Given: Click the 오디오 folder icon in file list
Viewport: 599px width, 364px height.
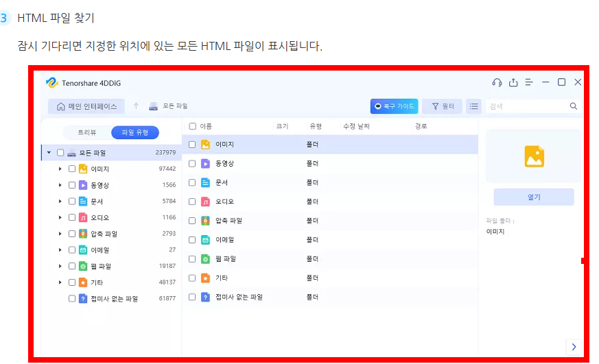Looking at the screenshot, I should pyautogui.click(x=206, y=202).
